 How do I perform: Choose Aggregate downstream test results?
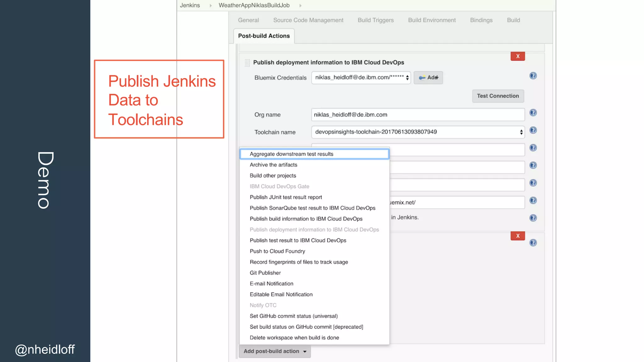tap(314, 154)
